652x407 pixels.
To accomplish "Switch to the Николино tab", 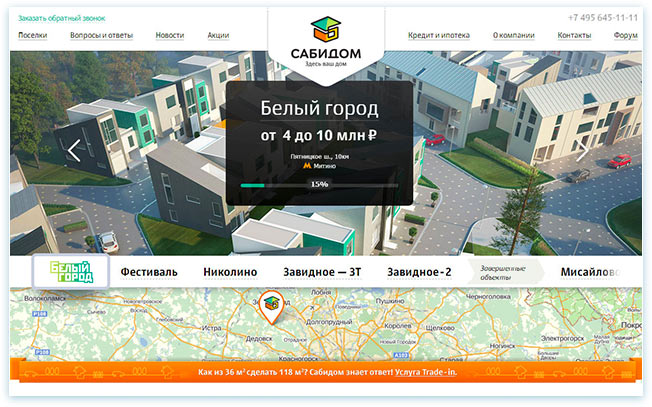I will tap(230, 272).
